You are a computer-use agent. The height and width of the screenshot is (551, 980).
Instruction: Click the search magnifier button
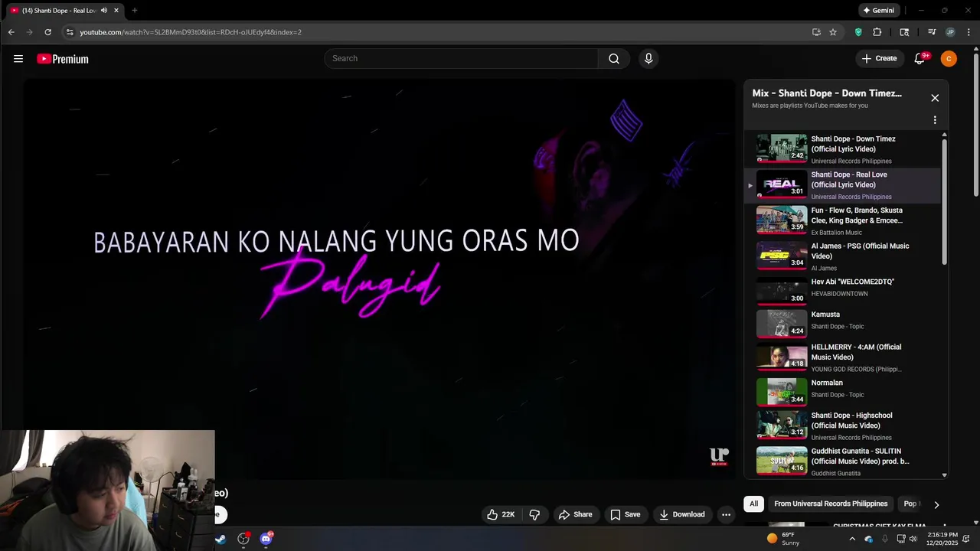[x=614, y=59]
